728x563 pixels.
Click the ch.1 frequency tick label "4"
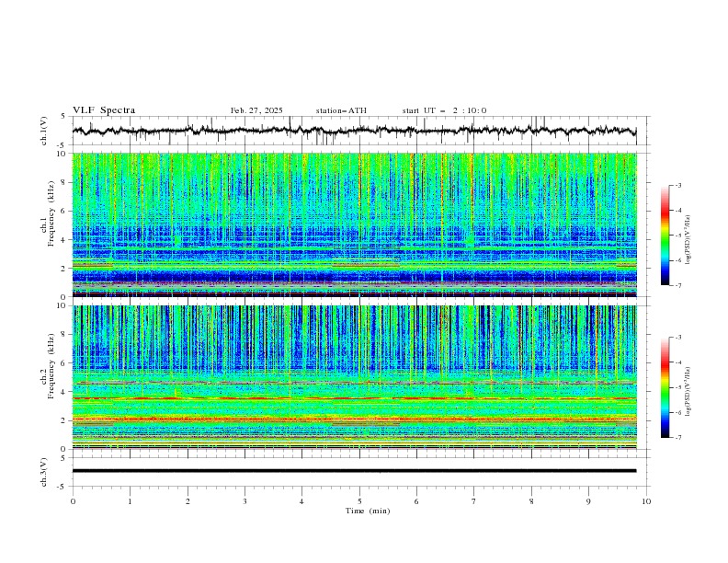click(64, 240)
